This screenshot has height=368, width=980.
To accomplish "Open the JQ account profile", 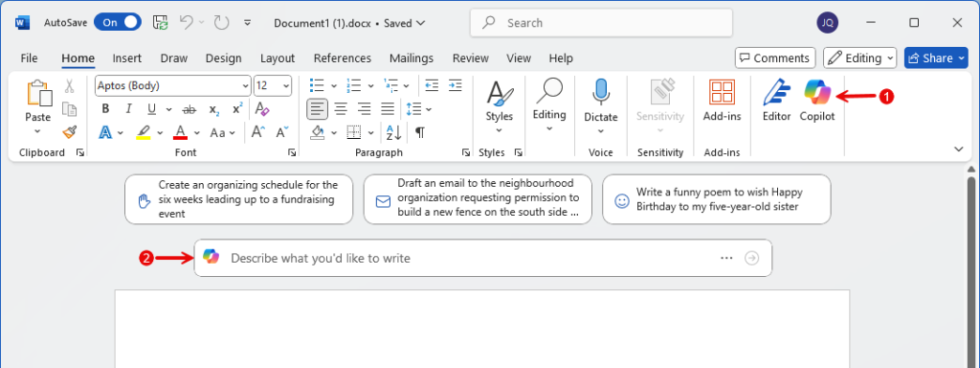I will 828,23.
